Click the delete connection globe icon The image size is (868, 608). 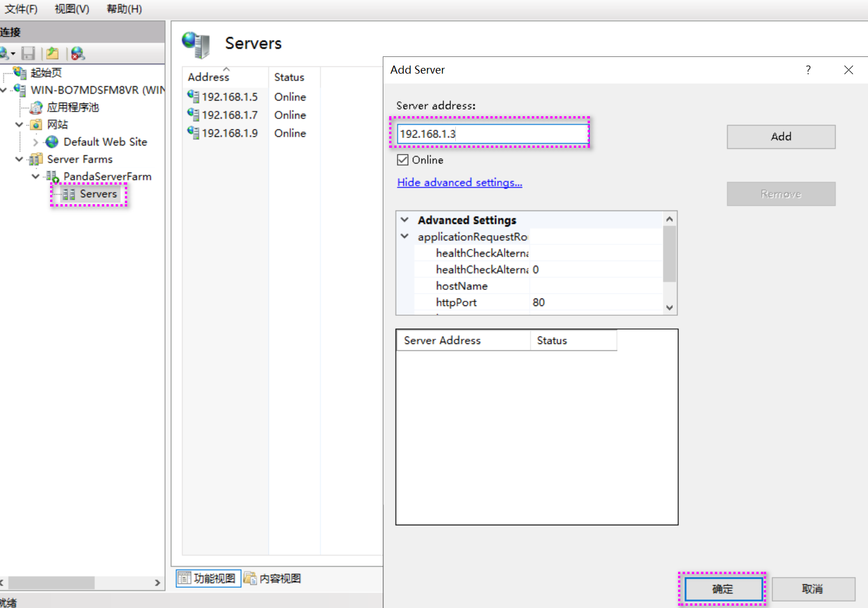(x=78, y=53)
